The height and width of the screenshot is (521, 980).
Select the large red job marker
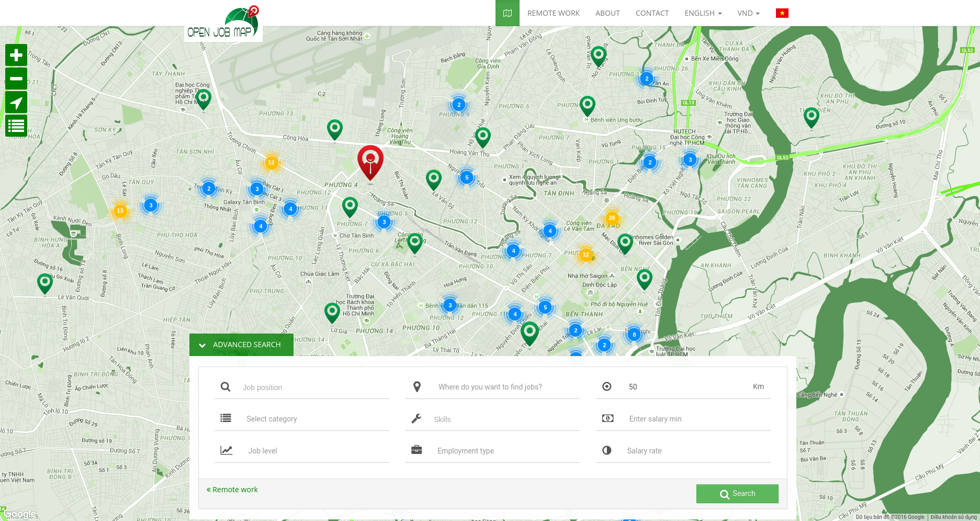370,161
